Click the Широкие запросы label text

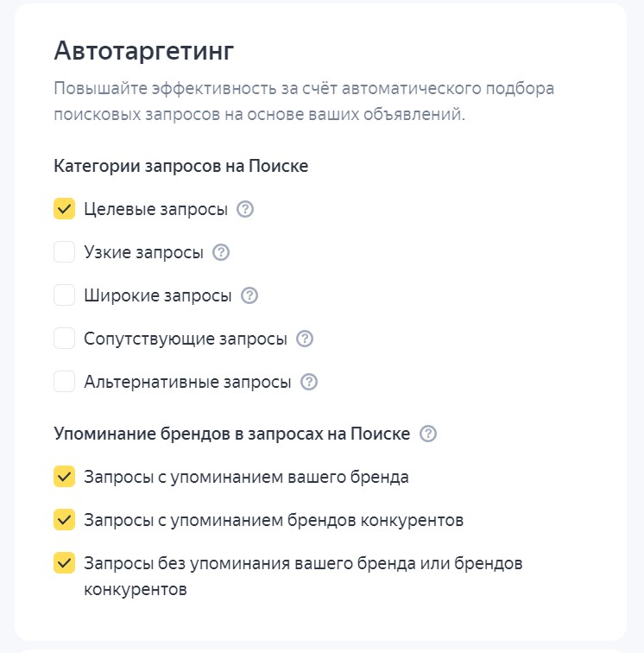click(158, 295)
